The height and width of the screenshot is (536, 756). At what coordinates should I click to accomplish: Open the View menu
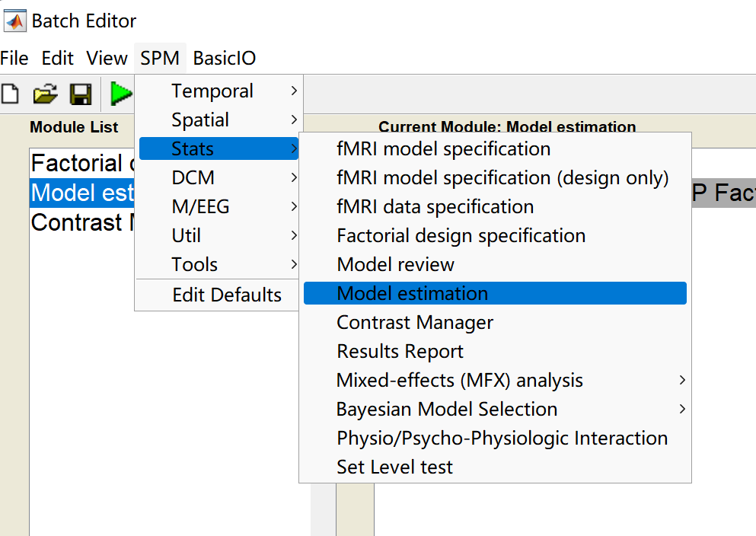pos(107,58)
